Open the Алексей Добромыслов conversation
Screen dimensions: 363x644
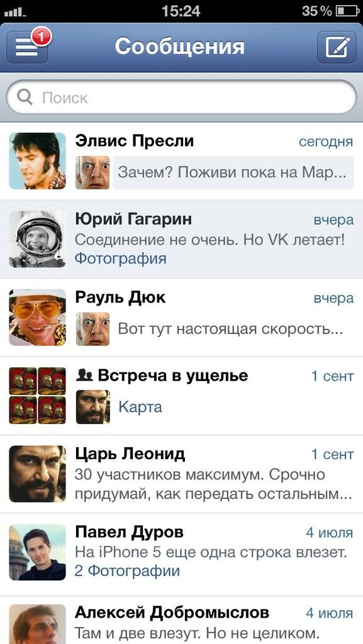[x=181, y=619]
